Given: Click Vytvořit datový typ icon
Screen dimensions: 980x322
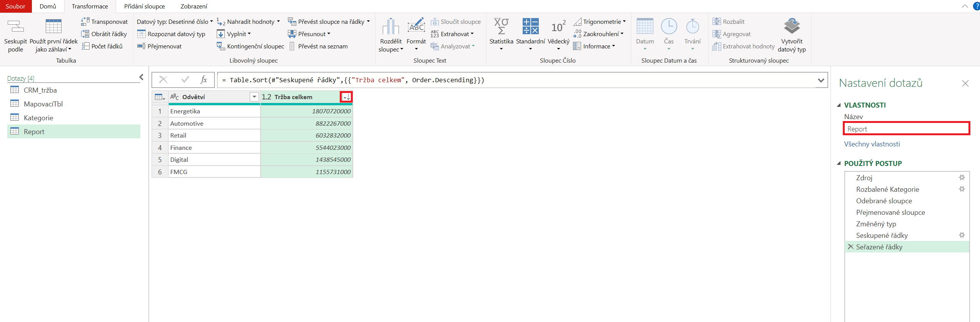Looking at the screenshot, I should (791, 26).
